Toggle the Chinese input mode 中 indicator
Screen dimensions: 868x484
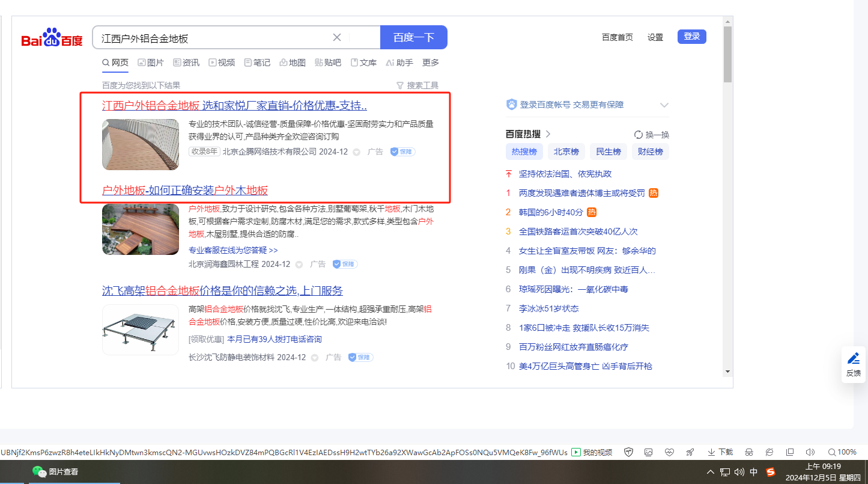pos(754,472)
